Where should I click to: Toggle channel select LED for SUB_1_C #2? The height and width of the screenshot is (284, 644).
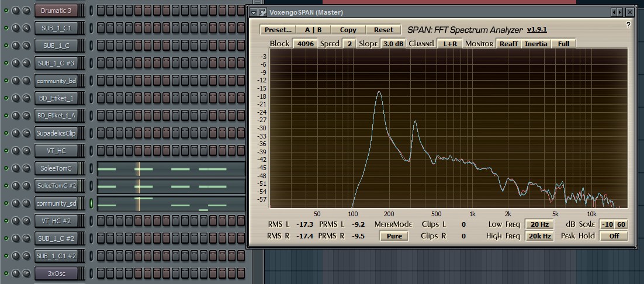91,238
